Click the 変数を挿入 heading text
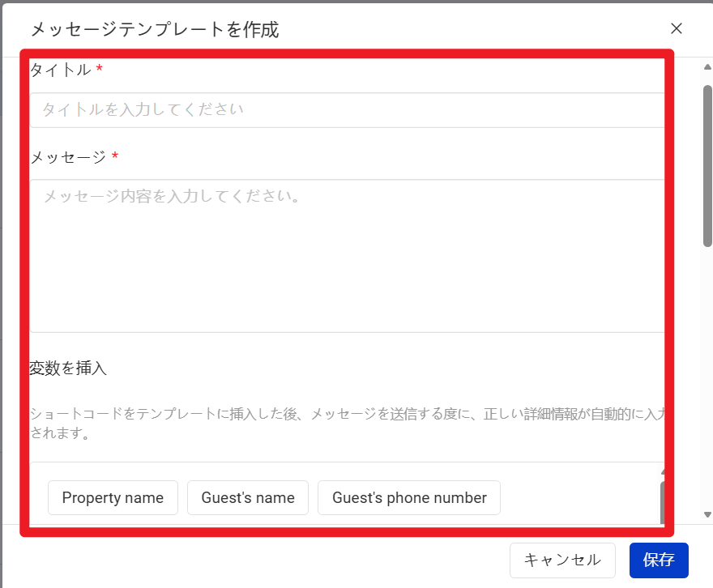The image size is (713, 588). click(68, 368)
